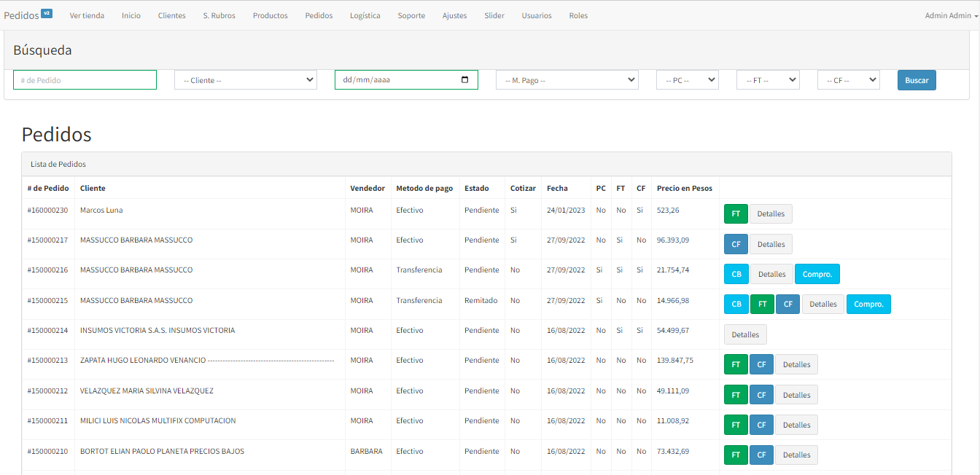Open Detalles for order #150000214
Screen dimensions: 980x475
(745, 334)
